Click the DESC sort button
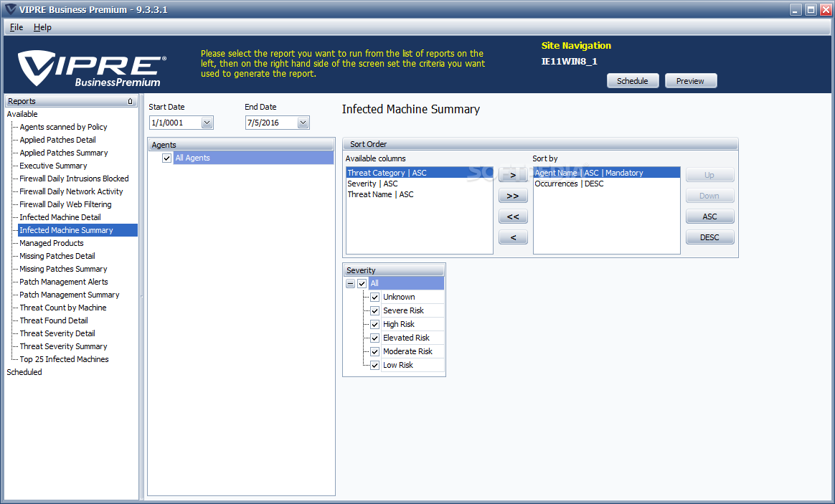The image size is (835, 504). [710, 237]
